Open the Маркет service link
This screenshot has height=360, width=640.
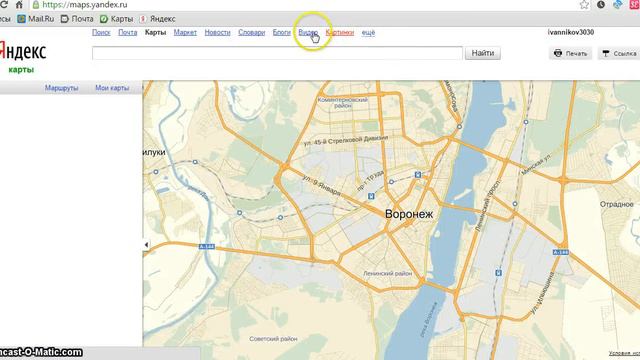click(x=185, y=32)
